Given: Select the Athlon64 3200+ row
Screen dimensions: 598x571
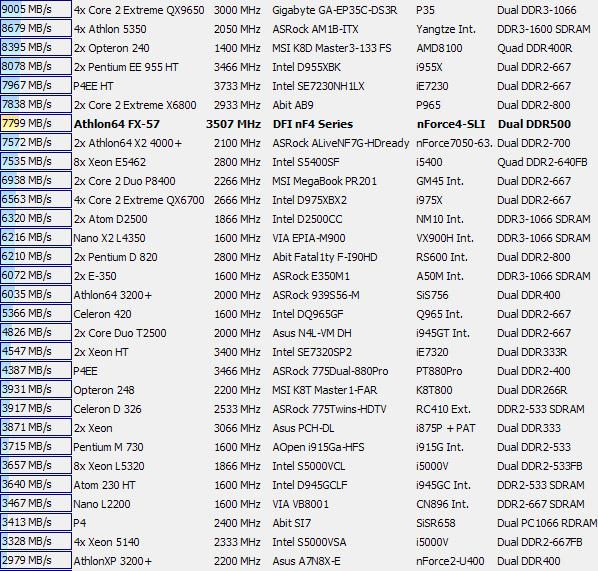Looking at the screenshot, I should (x=299, y=295).
